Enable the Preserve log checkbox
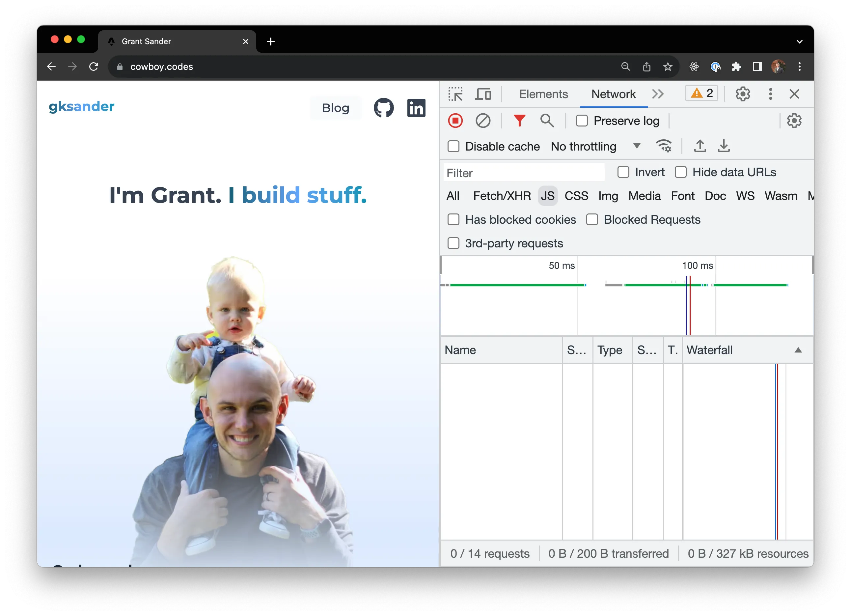 pos(582,121)
